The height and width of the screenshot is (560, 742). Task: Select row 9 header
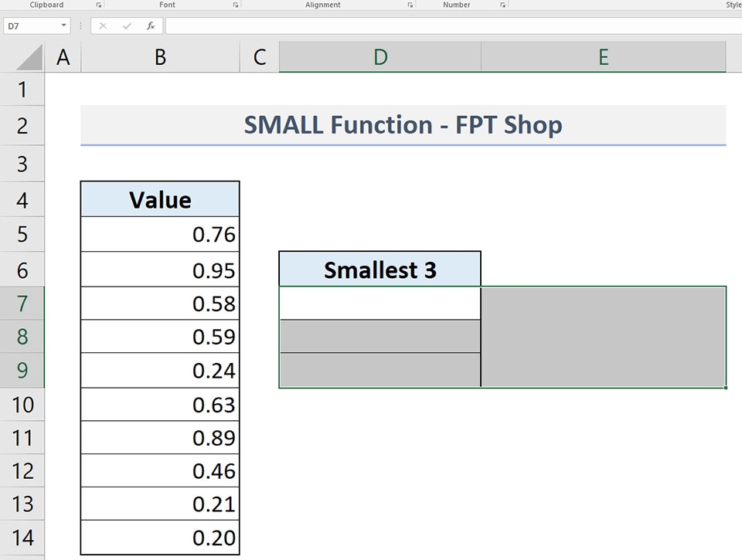[22, 370]
